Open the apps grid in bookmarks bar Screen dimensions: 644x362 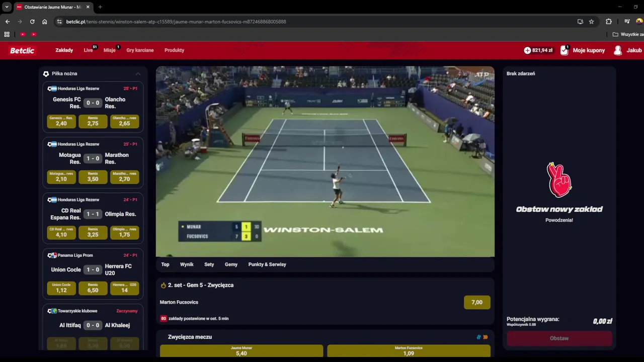7,34
